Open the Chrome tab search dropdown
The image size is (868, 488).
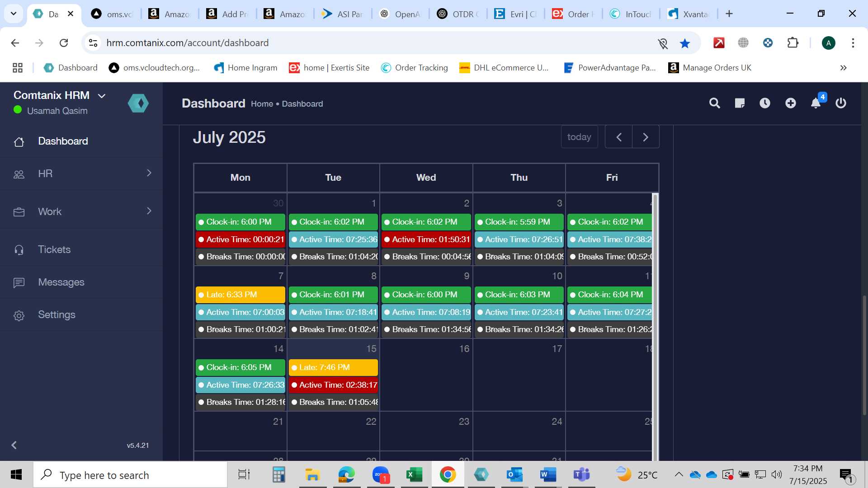pos(14,14)
